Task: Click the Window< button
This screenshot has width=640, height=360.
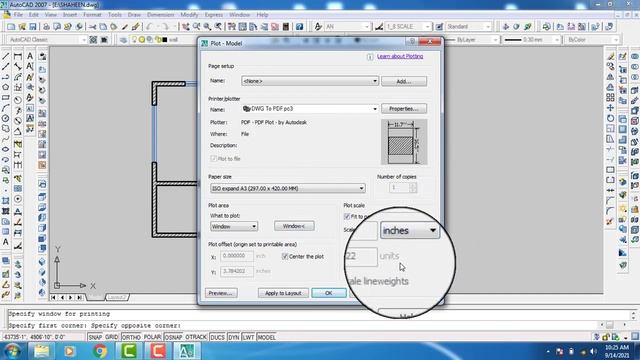Action: point(294,226)
